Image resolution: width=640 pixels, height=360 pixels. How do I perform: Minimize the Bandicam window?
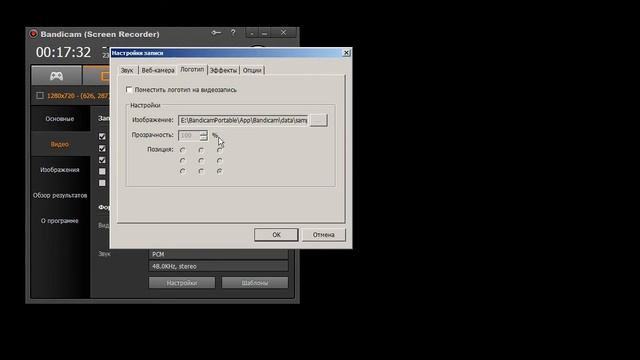(x=264, y=33)
